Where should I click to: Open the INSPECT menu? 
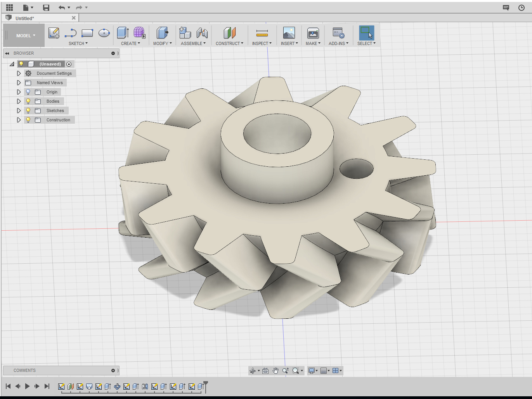[x=262, y=43]
